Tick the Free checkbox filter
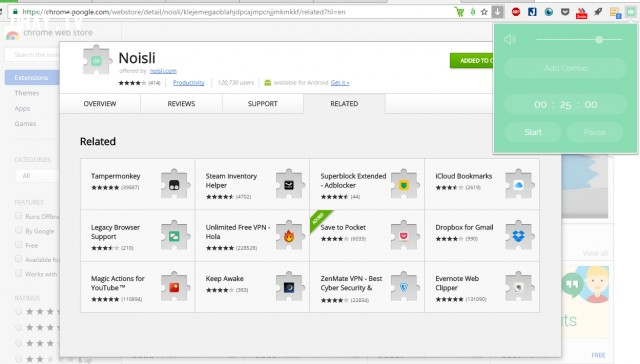640x364 pixels. tap(18, 244)
